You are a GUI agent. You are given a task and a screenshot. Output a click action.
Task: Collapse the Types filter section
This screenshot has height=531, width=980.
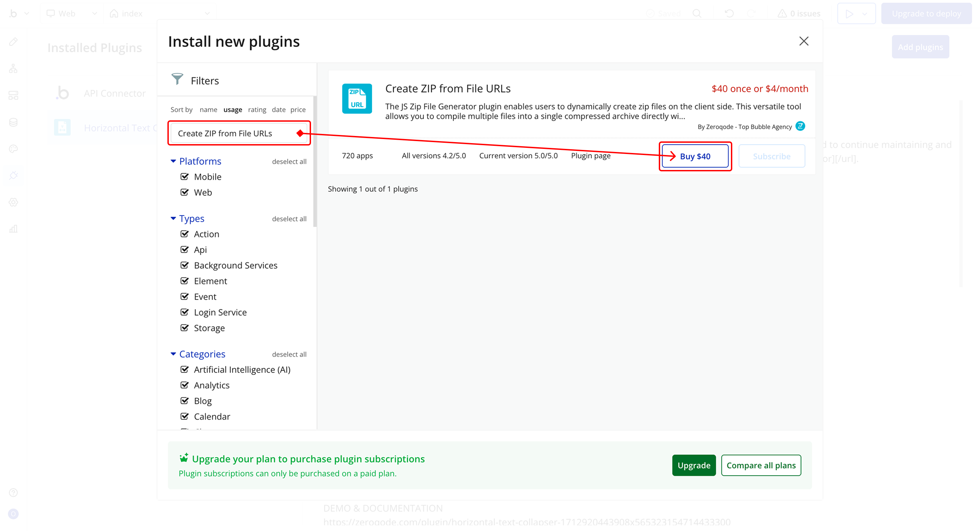pyautogui.click(x=173, y=219)
